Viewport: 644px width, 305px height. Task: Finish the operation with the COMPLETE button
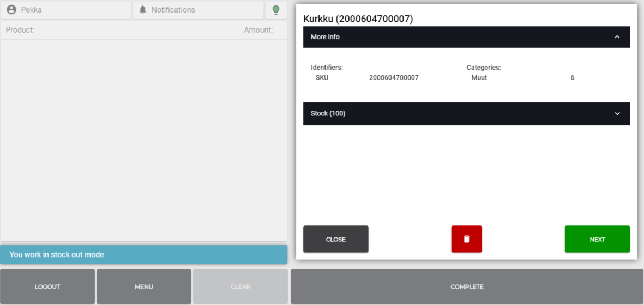[x=467, y=286]
